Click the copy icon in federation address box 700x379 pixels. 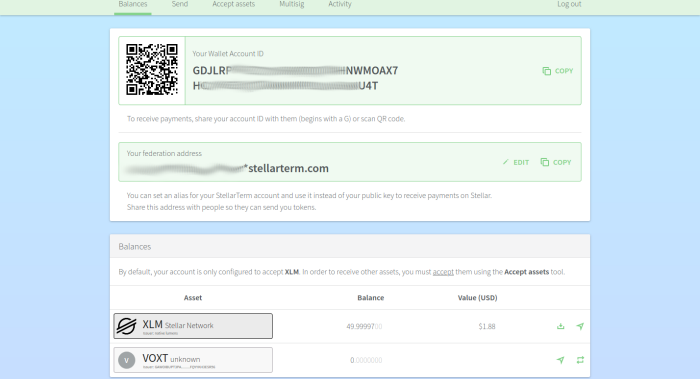coord(545,162)
